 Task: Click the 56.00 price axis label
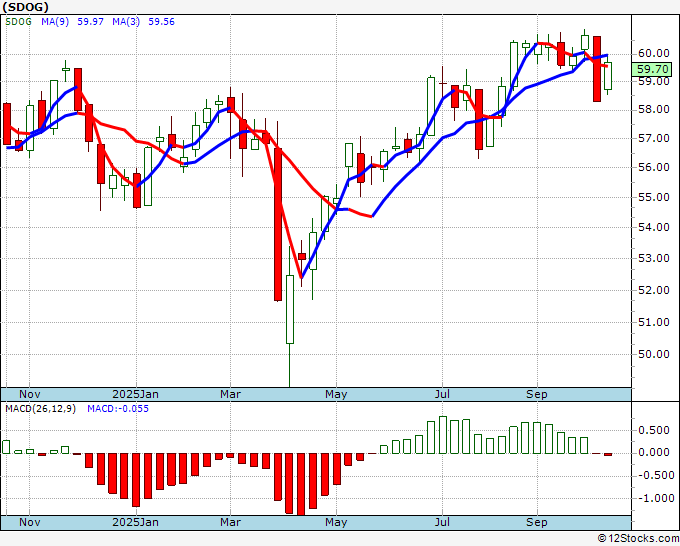click(654, 167)
